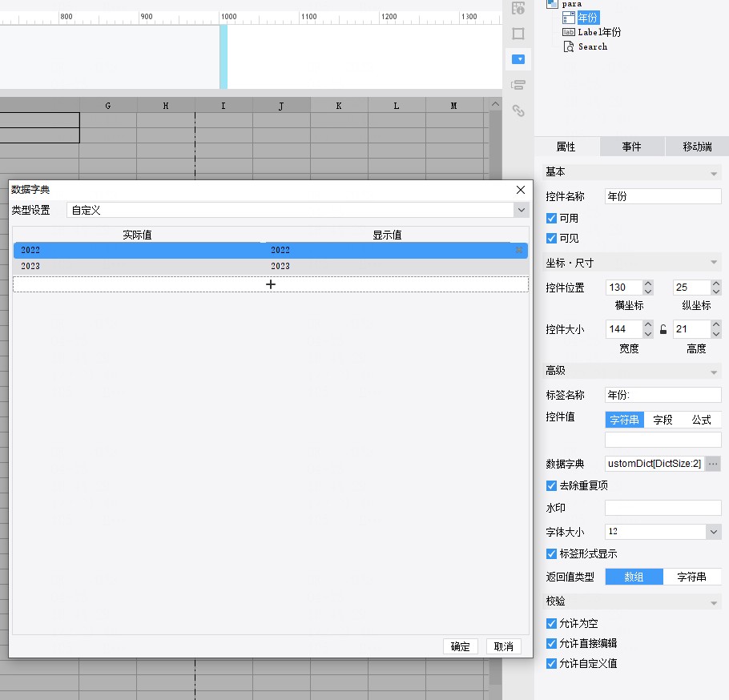
Task: Select the Search tree item
Action: 592,46
